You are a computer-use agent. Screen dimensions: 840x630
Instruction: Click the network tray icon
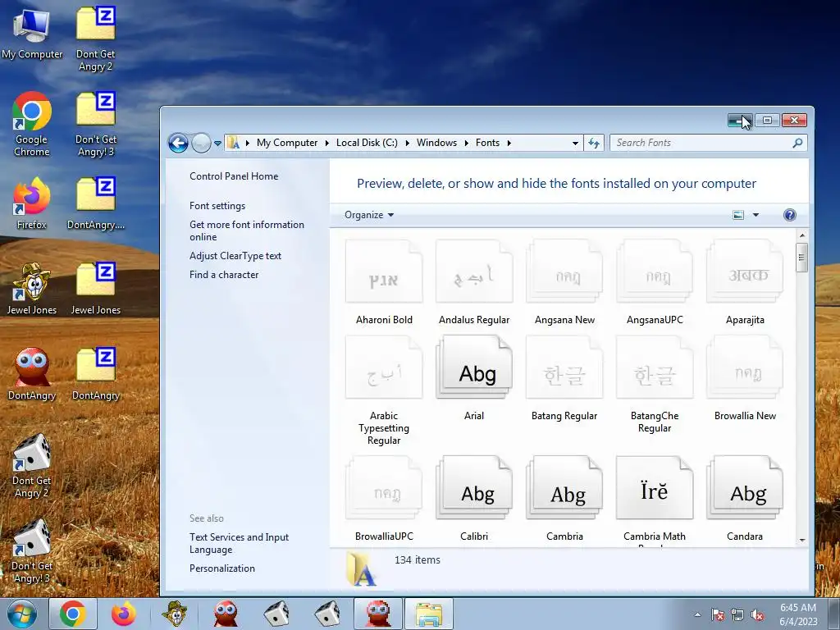coord(737,615)
